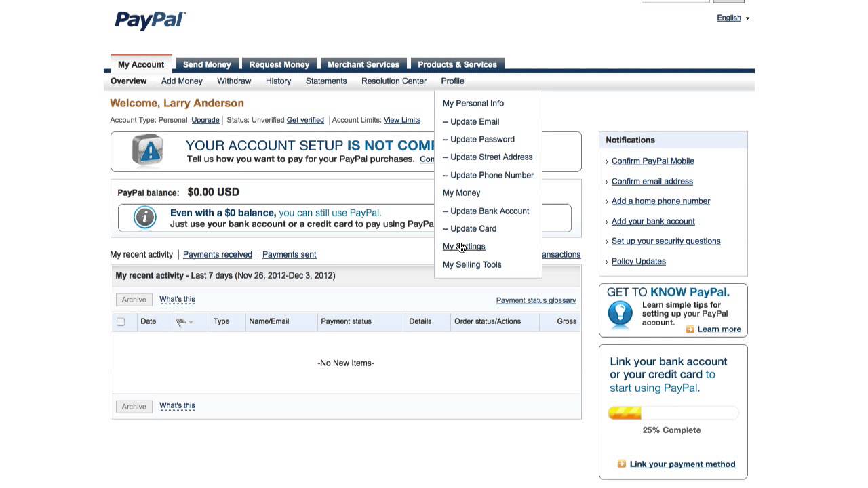Open the flag column sort dropdown arrow
The width and height of the screenshot is (868, 488).
coord(191,322)
